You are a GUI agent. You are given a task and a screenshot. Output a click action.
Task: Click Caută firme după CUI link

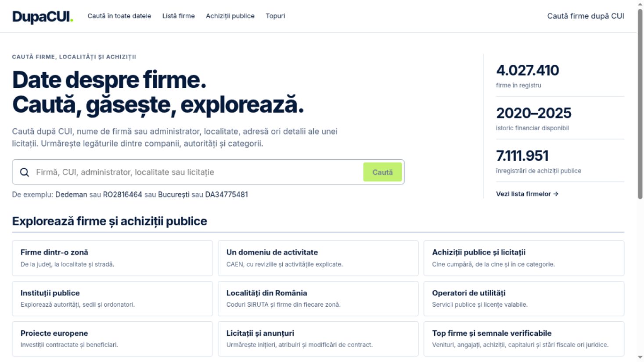[586, 16]
